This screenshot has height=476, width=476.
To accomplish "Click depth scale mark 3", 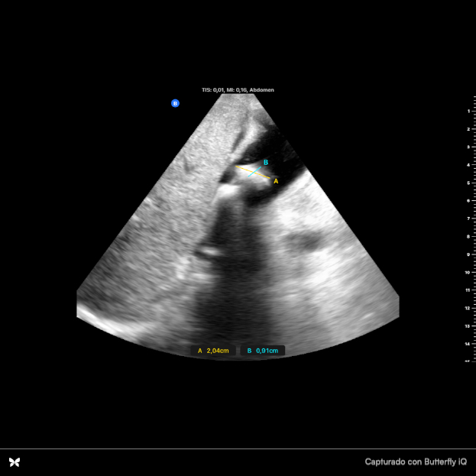I will 467,147.
